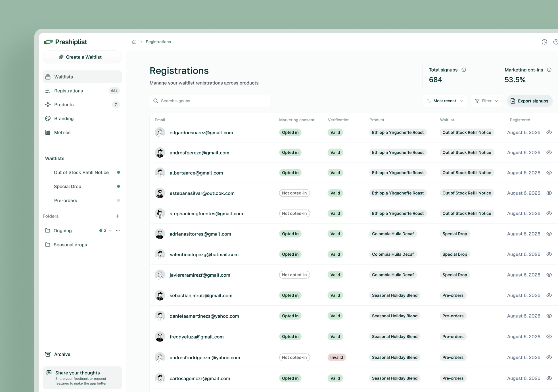Click the Invalid badge for andresfrodriguezm@yahoo.com
The image size is (558, 392).
point(337,357)
